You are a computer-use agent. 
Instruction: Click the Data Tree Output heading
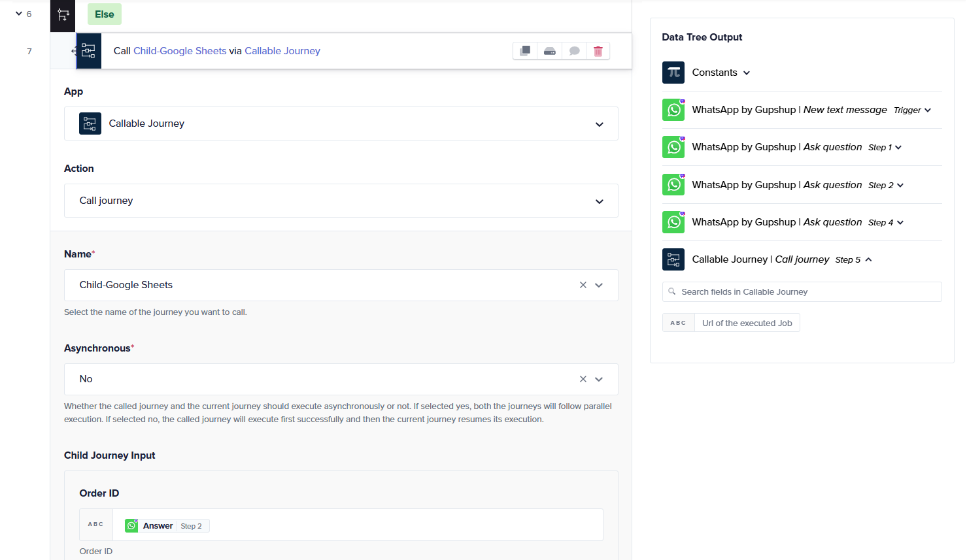[x=702, y=37]
